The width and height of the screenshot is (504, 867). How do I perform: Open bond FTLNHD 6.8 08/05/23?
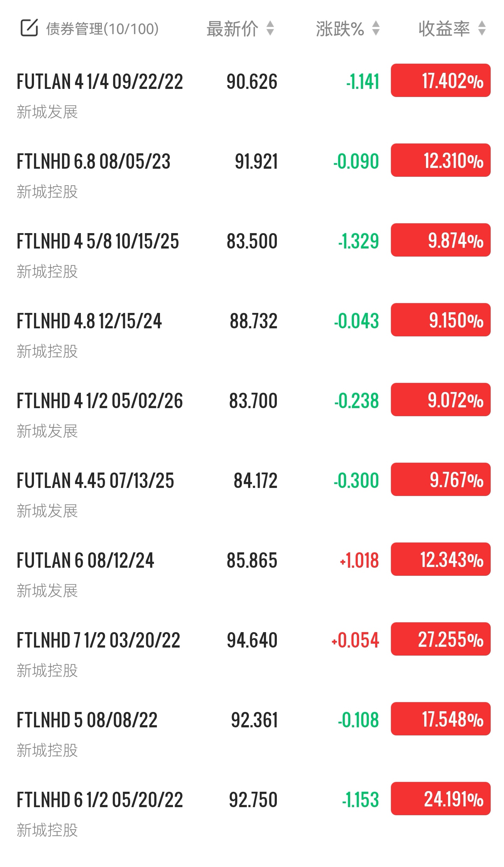point(93,161)
